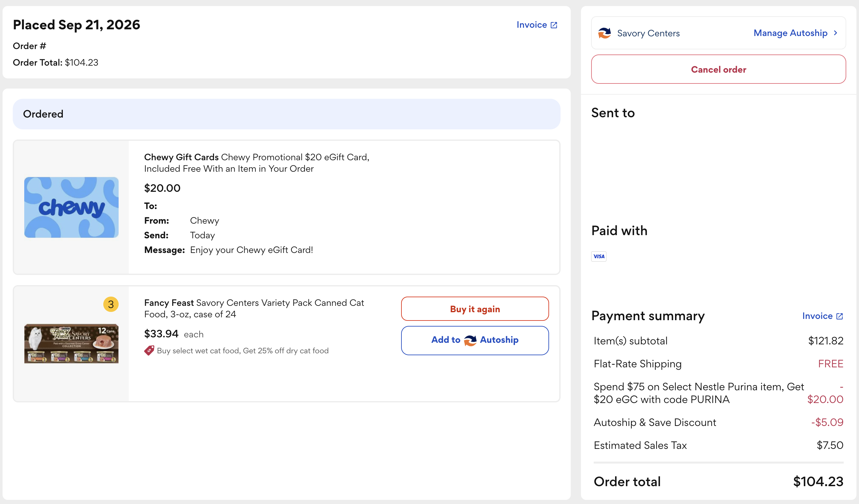Click the Order Total $104.23 header text
859x504 pixels.
(55, 63)
